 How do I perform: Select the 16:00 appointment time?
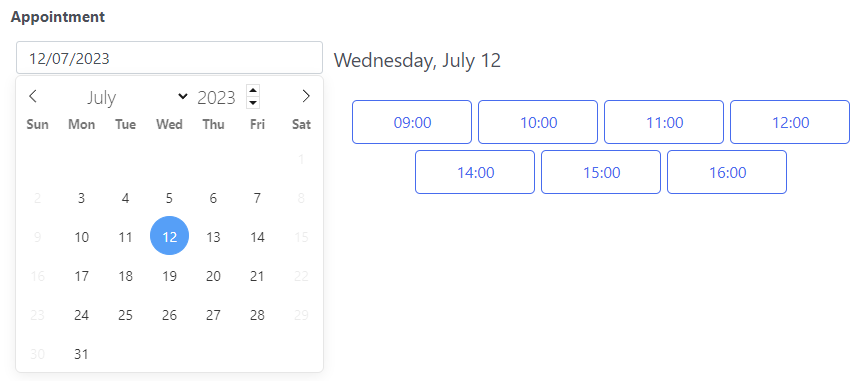(x=727, y=172)
